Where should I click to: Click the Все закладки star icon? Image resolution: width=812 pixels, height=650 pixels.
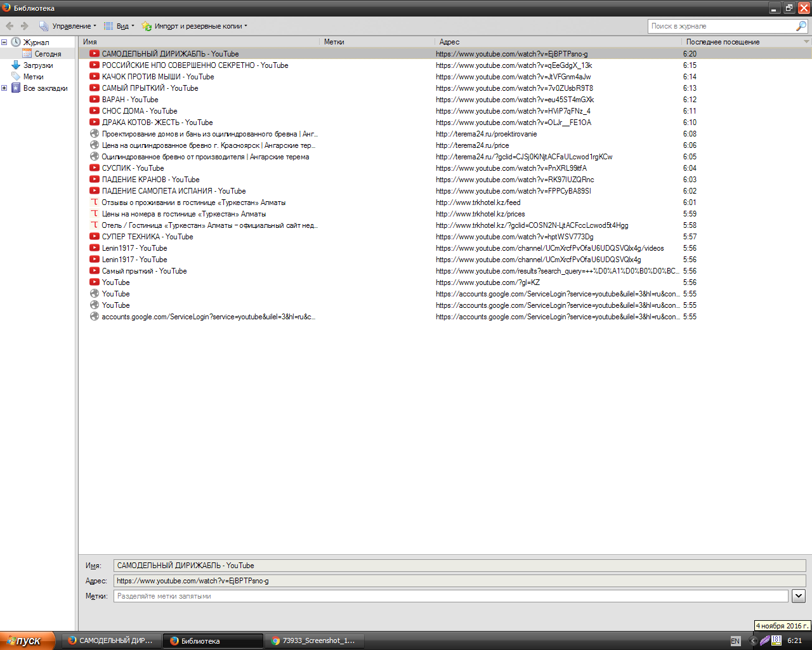coord(16,88)
